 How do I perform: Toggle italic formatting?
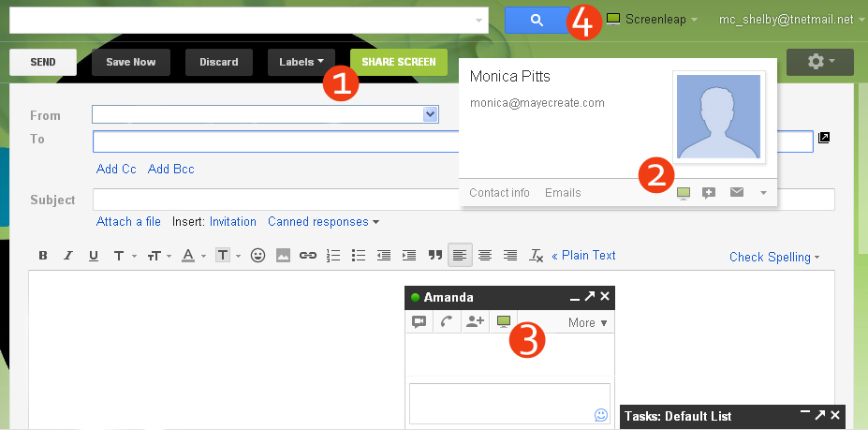68,256
